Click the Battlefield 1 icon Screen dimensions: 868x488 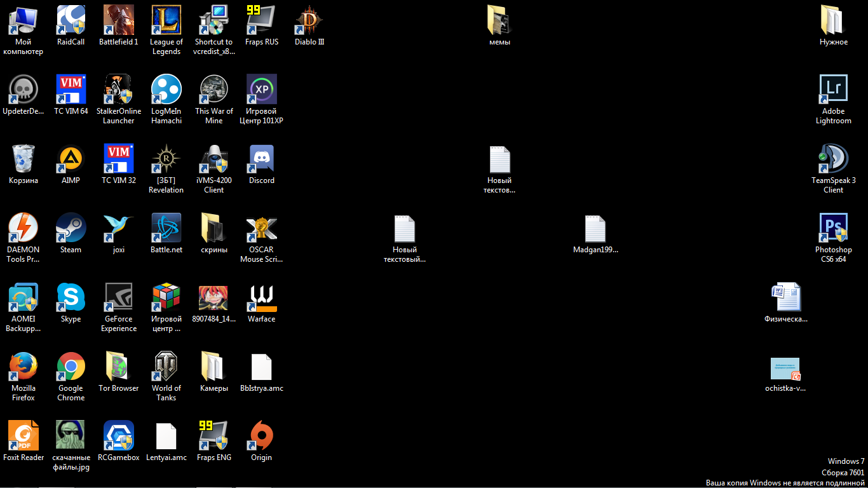tap(119, 20)
